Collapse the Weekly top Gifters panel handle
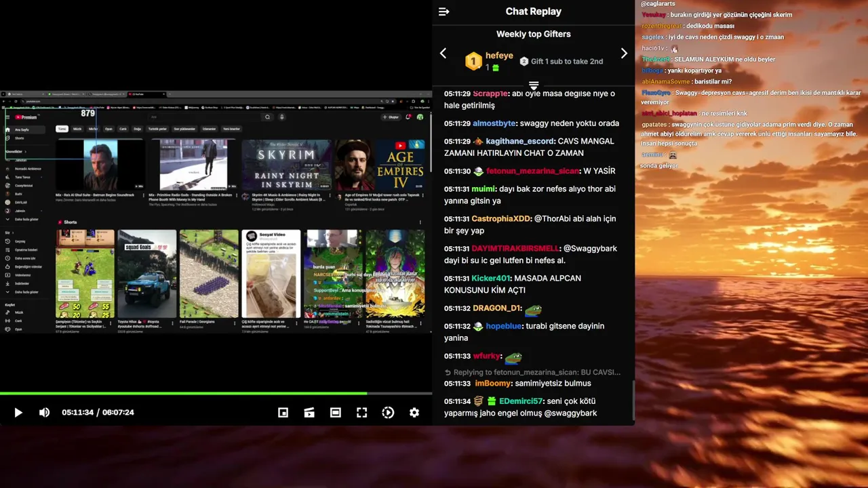 (x=534, y=85)
